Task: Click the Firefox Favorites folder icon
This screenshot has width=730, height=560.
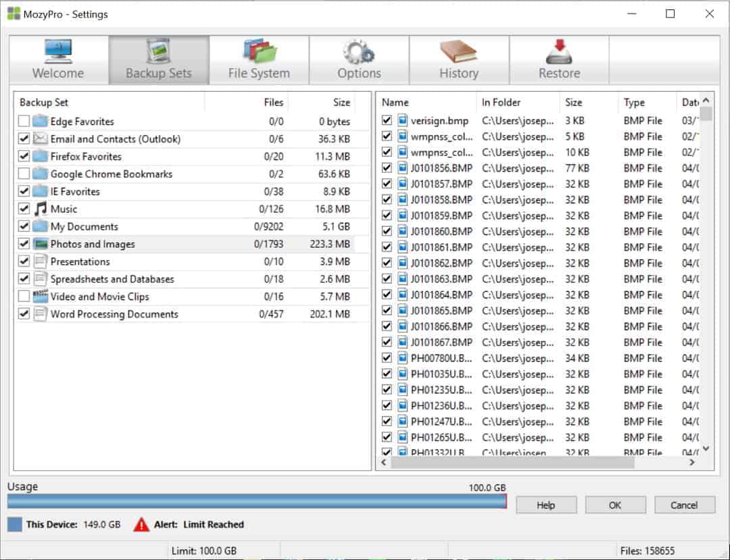Action: click(x=41, y=156)
